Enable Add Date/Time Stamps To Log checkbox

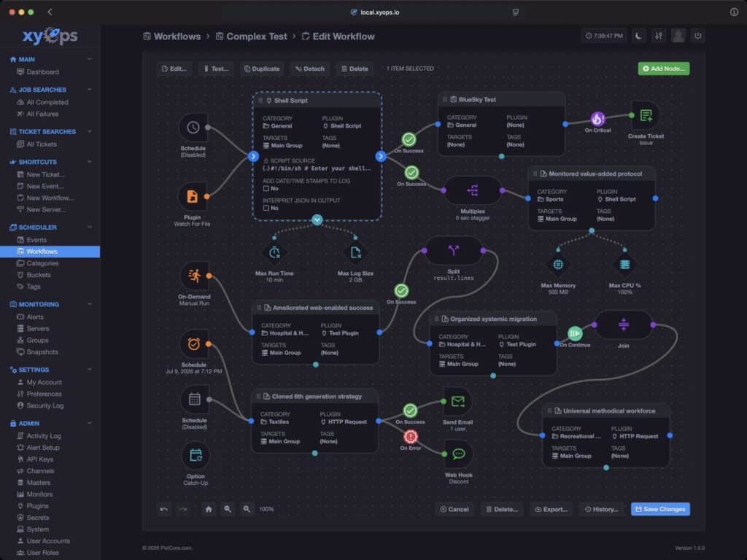tap(266, 188)
